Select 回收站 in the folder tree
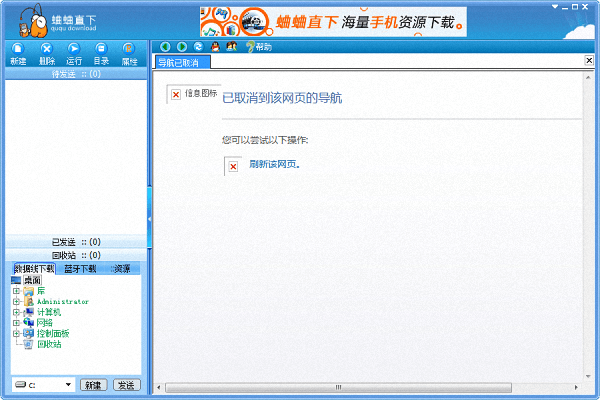600x400 pixels. pyautogui.click(x=49, y=344)
